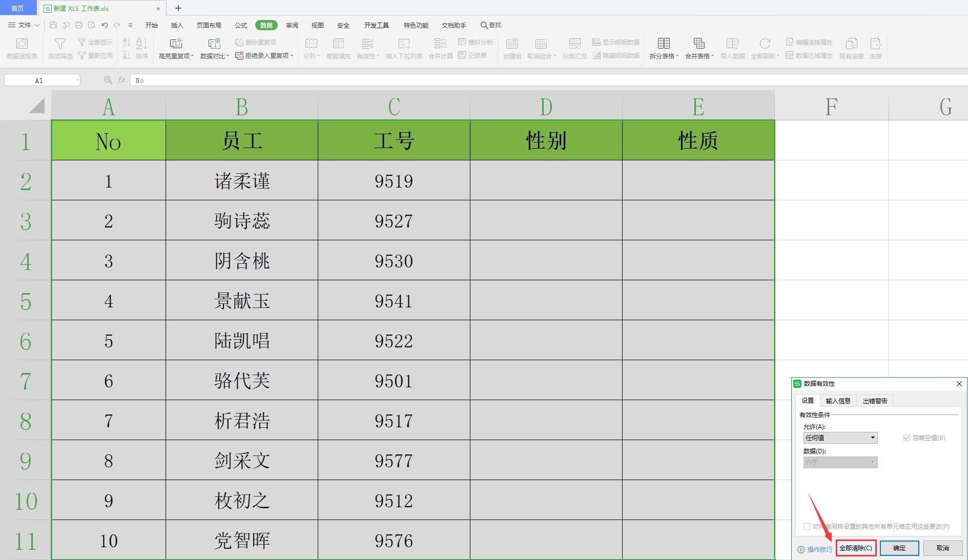
Task: Open the 页面布局 ribbon tab
Action: (x=209, y=25)
